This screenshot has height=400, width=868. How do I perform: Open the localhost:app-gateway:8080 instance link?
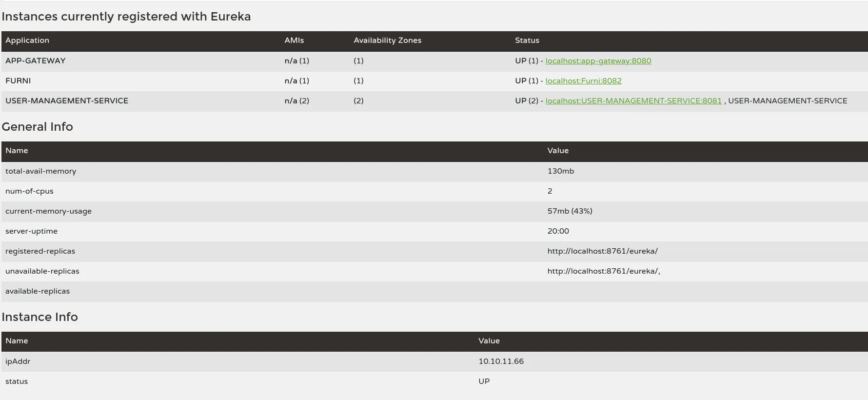coord(598,61)
